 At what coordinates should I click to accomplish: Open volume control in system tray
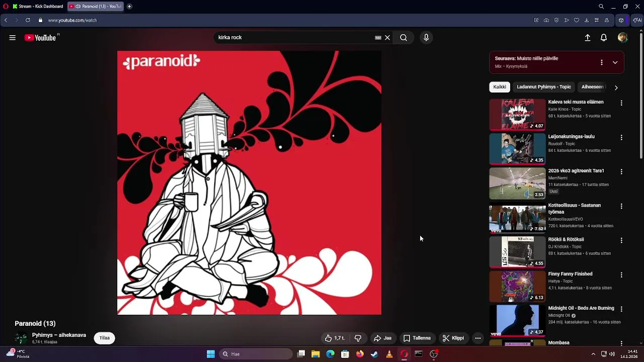(x=612, y=354)
